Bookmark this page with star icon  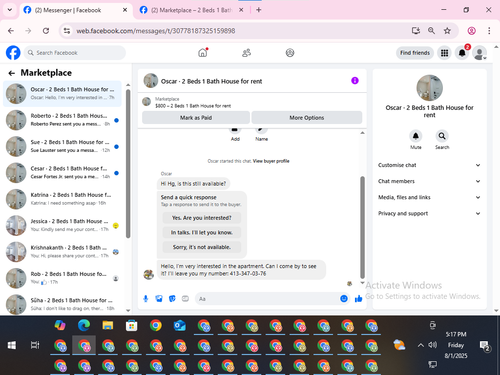(x=447, y=31)
